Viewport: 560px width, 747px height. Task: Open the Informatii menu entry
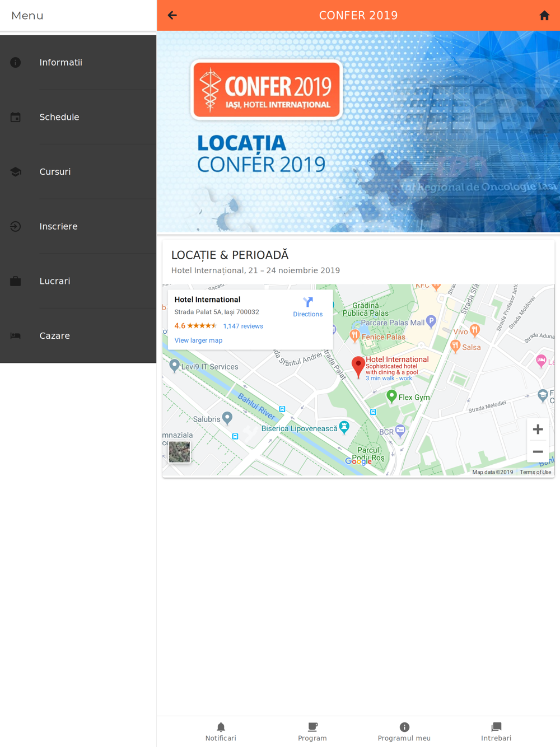[78, 63]
